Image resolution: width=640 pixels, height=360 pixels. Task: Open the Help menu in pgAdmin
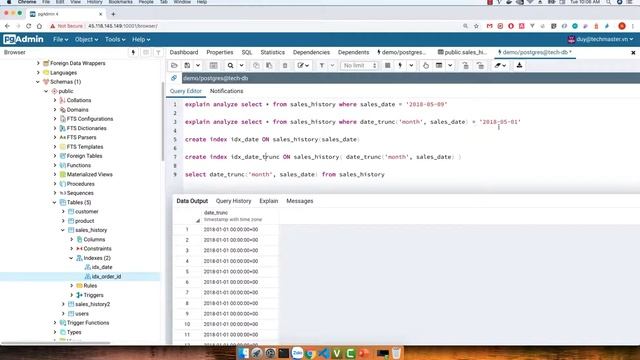tap(141, 39)
